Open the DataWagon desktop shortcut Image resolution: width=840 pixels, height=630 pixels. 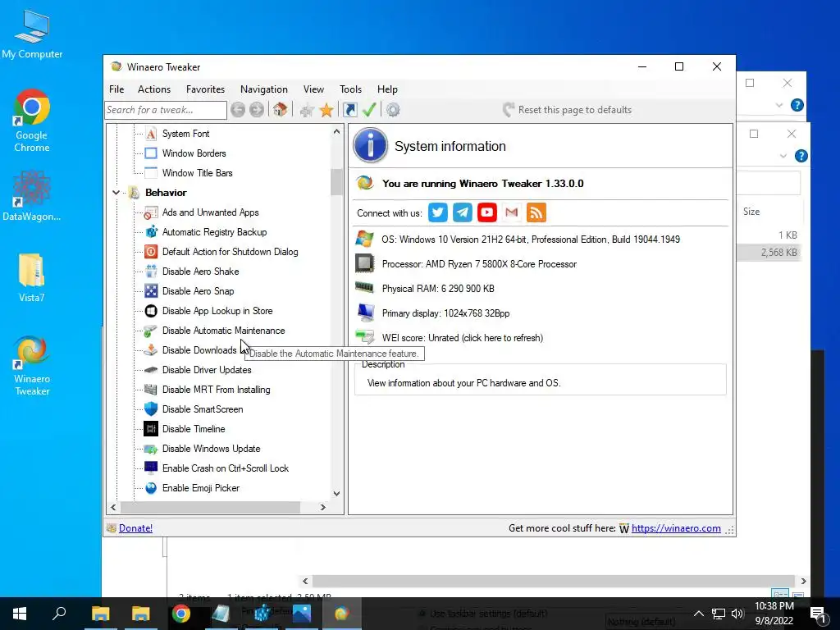[32, 195]
